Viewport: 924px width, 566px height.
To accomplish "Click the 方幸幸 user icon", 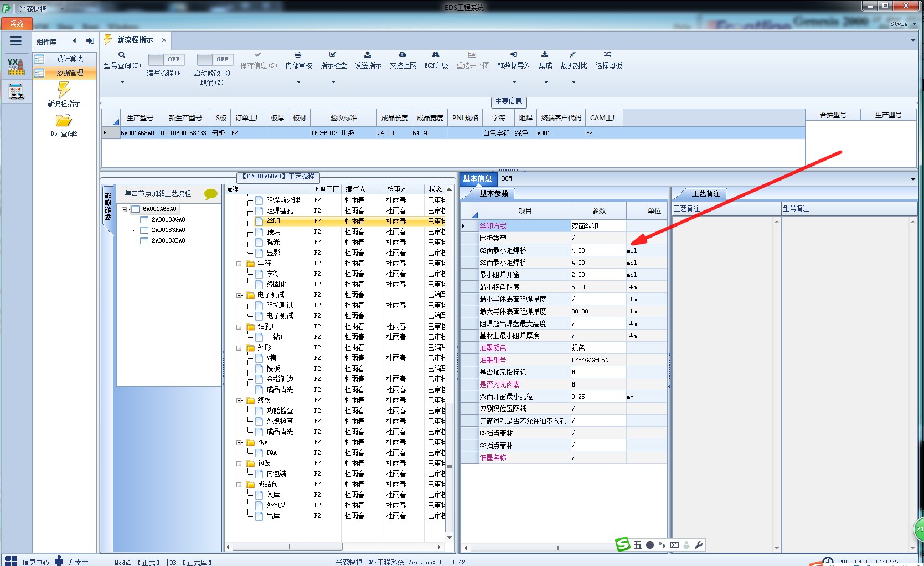I will point(59,561).
